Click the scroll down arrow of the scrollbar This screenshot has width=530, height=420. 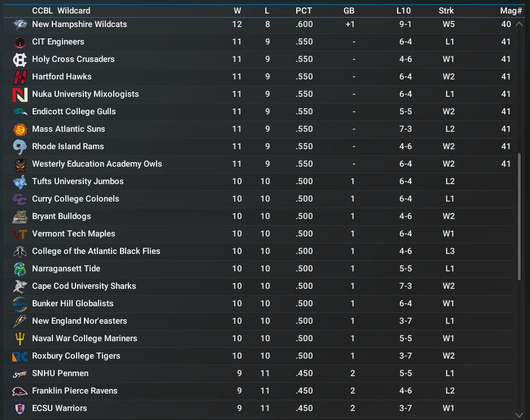(x=520, y=414)
